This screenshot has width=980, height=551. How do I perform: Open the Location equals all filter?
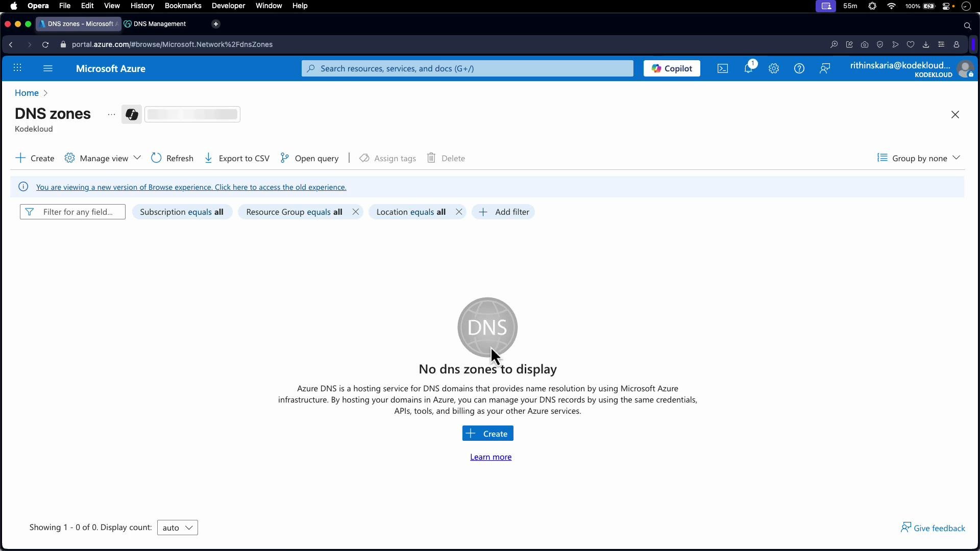pyautogui.click(x=411, y=212)
